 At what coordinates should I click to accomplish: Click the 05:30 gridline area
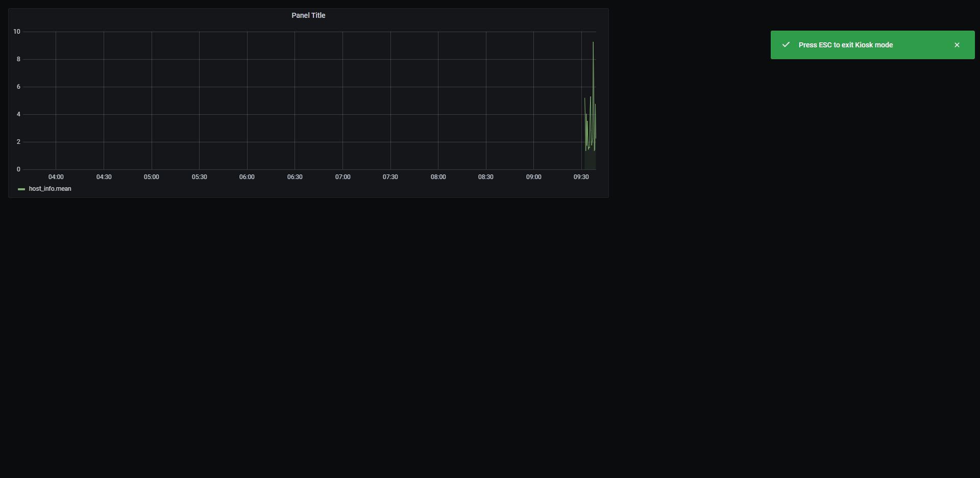click(199, 100)
